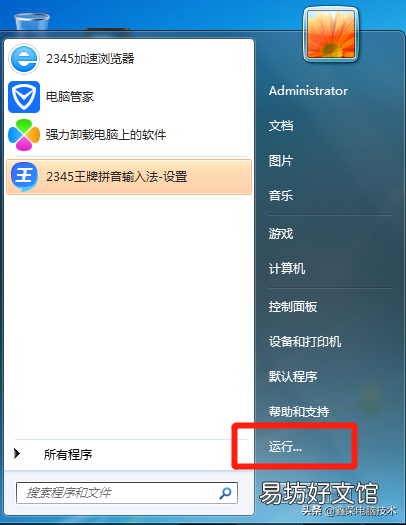Expand the 所有程序 arrow
Viewport: 406px width, 525px height.
[17, 454]
